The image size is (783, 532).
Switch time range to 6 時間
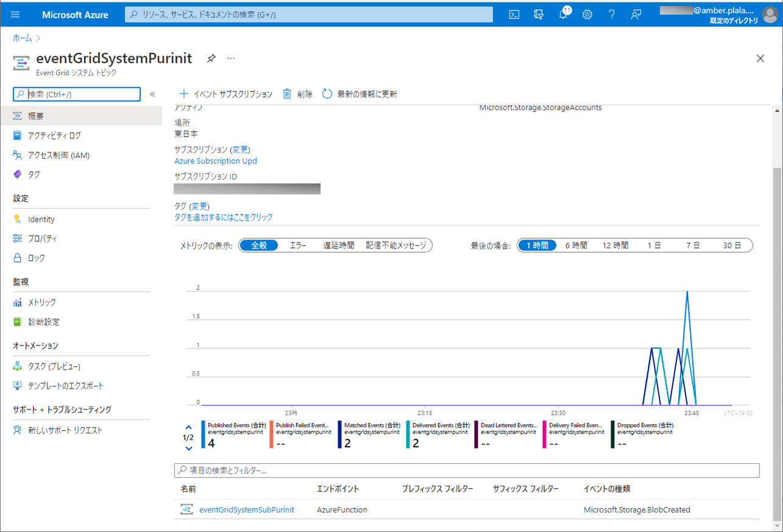pos(576,246)
